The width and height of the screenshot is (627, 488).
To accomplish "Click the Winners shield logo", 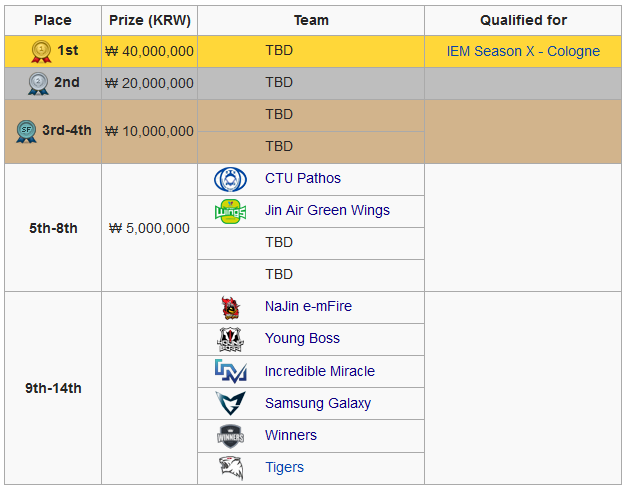I will point(230,436).
